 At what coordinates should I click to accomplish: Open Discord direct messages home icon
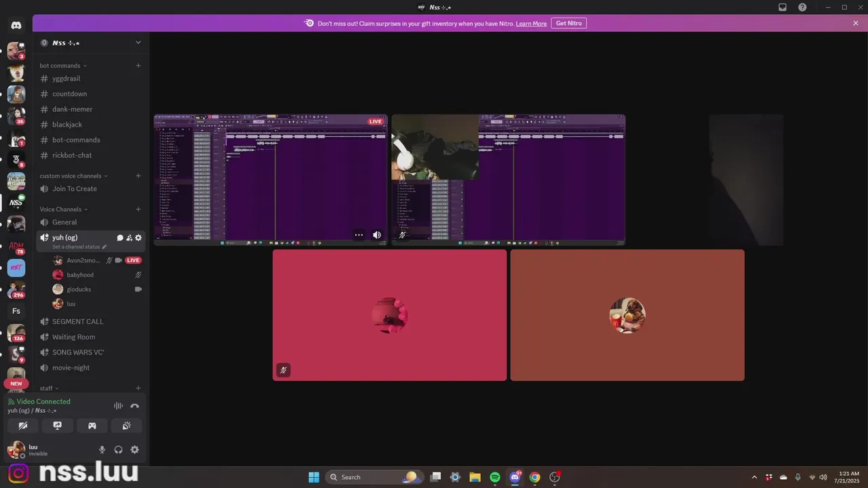point(16,25)
